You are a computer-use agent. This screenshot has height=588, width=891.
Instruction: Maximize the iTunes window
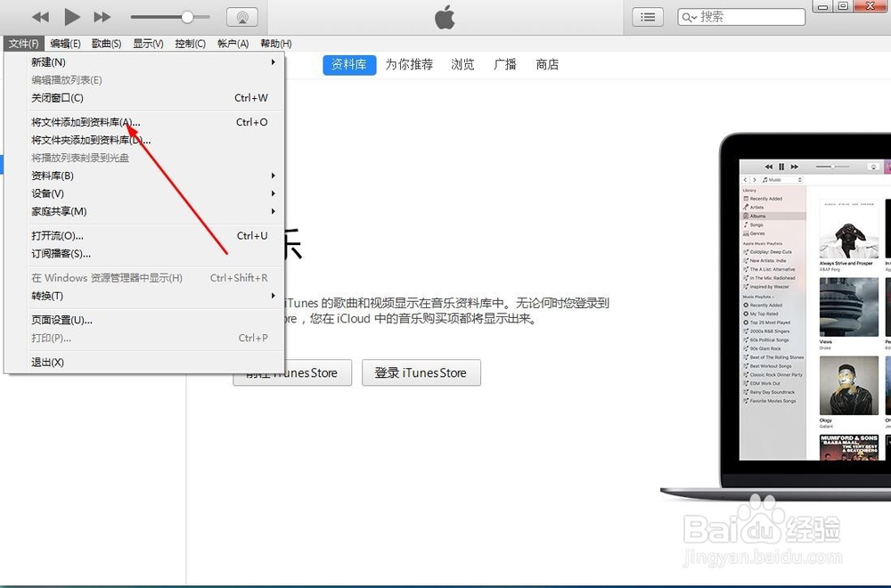pos(843,6)
